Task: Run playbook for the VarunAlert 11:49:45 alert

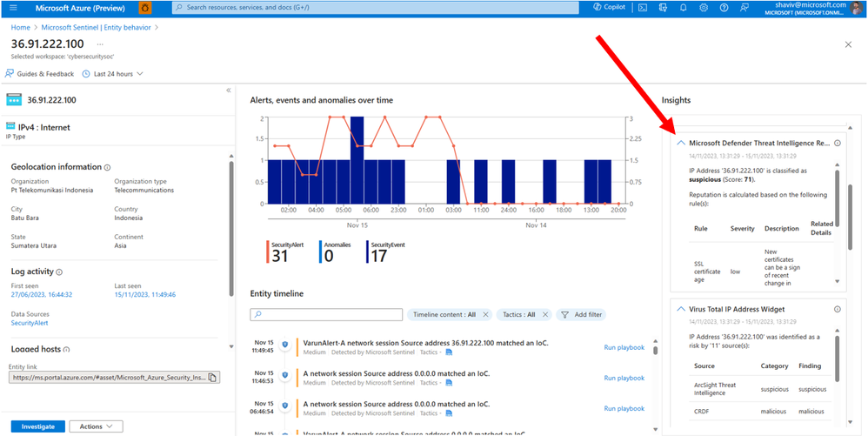Action: click(624, 347)
